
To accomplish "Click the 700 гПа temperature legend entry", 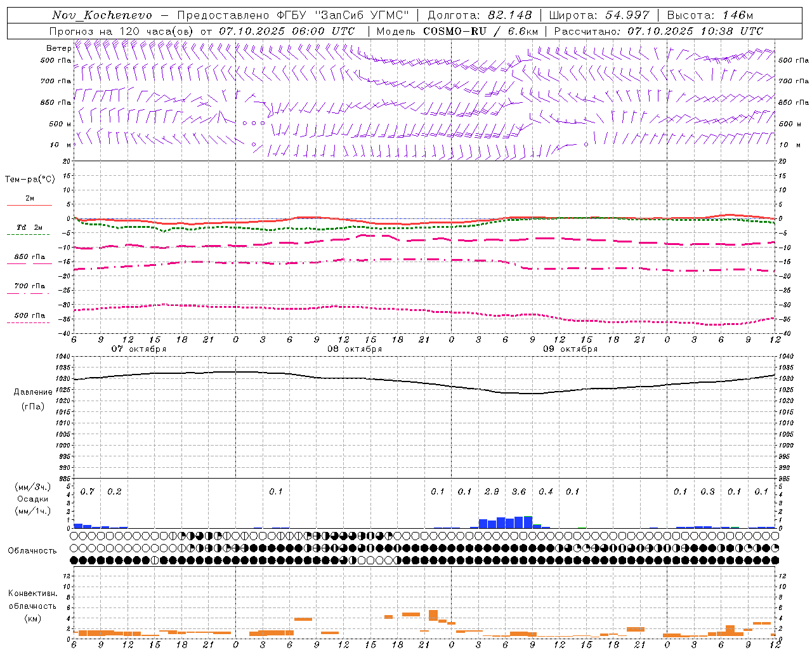I will (x=30, y=286).
